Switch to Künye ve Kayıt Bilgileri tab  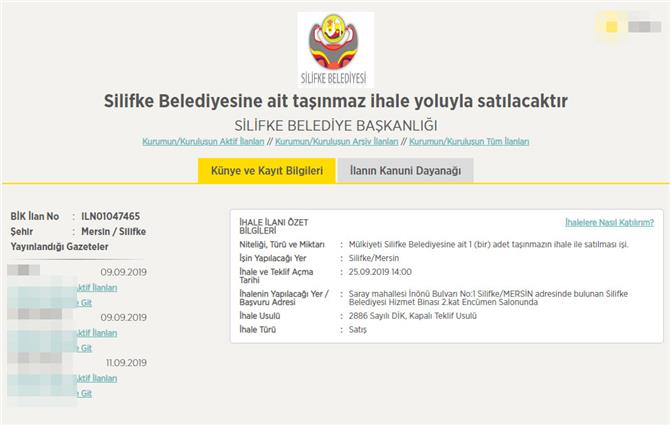(266, 171)
